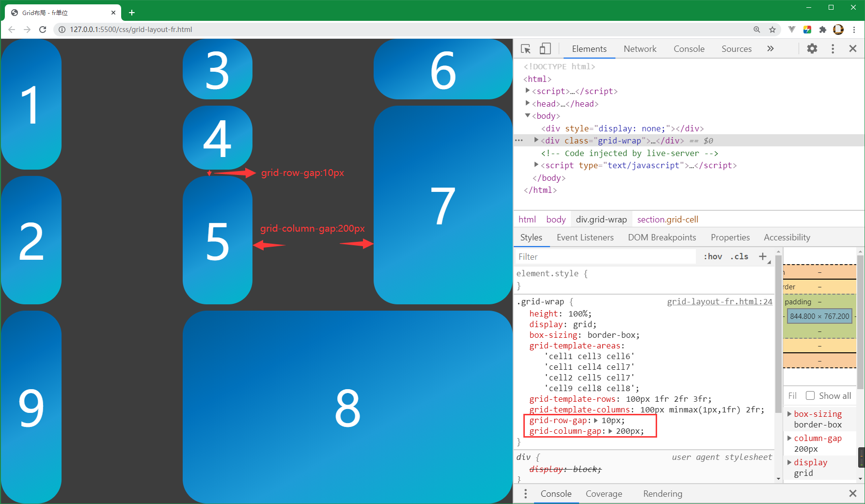View site information icon in address bar
This screenshot has height=504, width=865.
pyautogui.click(x=62, y=30)
